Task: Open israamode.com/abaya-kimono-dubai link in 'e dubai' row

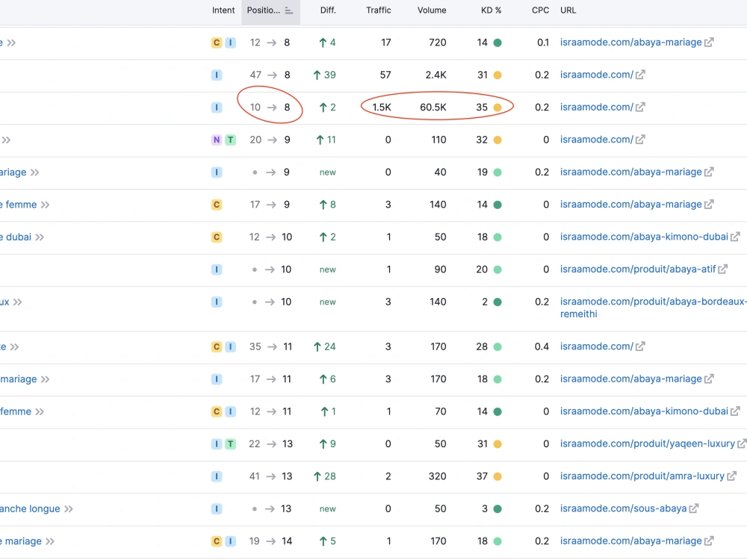Action: (644, 237)
